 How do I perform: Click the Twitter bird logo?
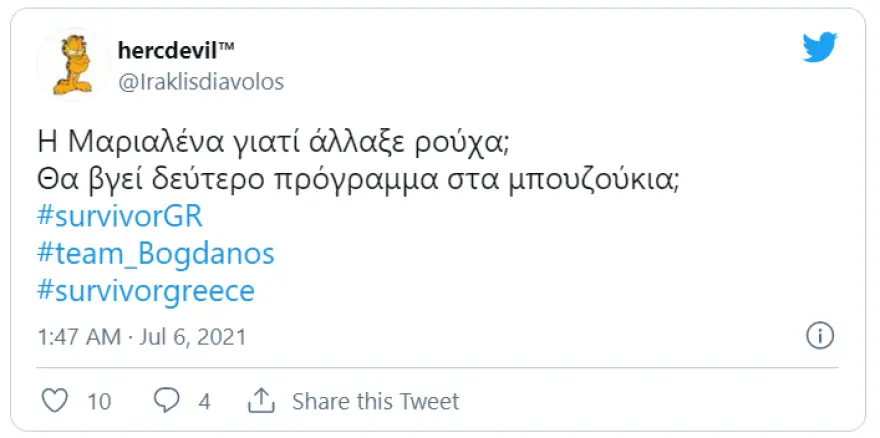(820, 47)
